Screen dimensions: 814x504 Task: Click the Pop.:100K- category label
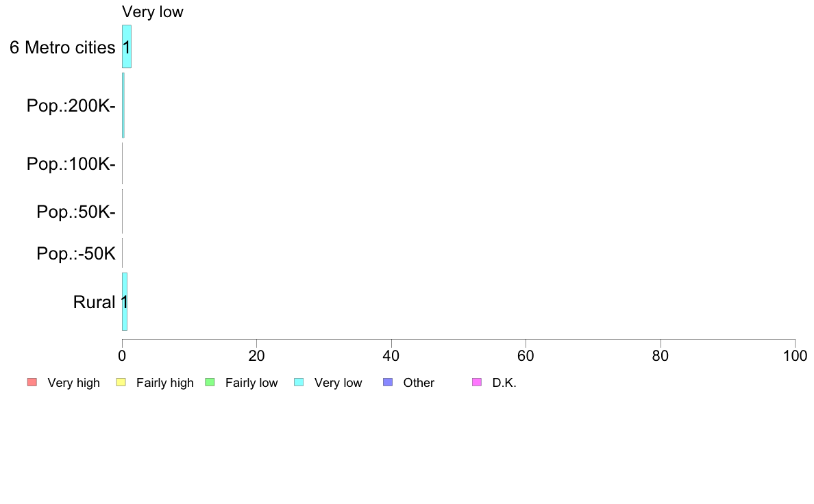click(x=71, y=164)
